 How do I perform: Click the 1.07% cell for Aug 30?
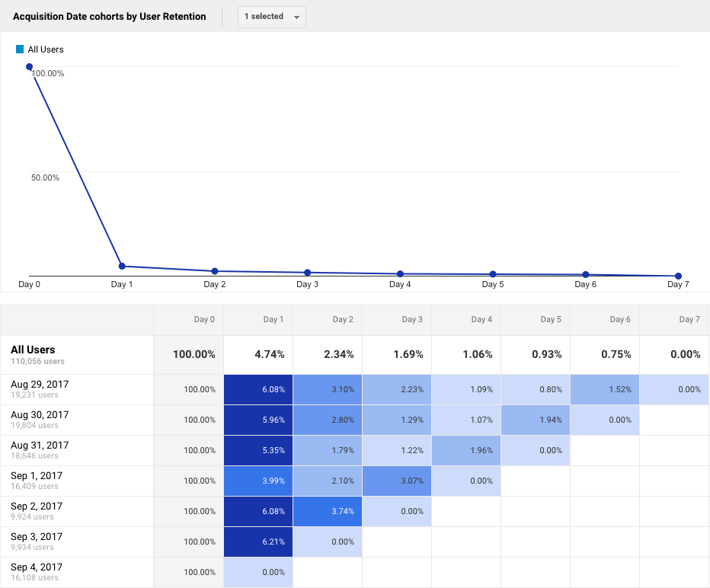tap(466, 420)
